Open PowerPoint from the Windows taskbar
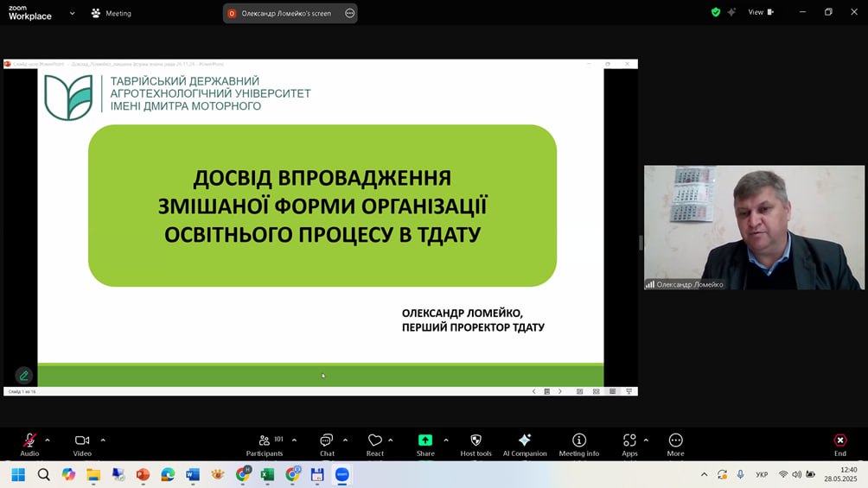Screen dimensions: 868x488 tap(143, 474)
